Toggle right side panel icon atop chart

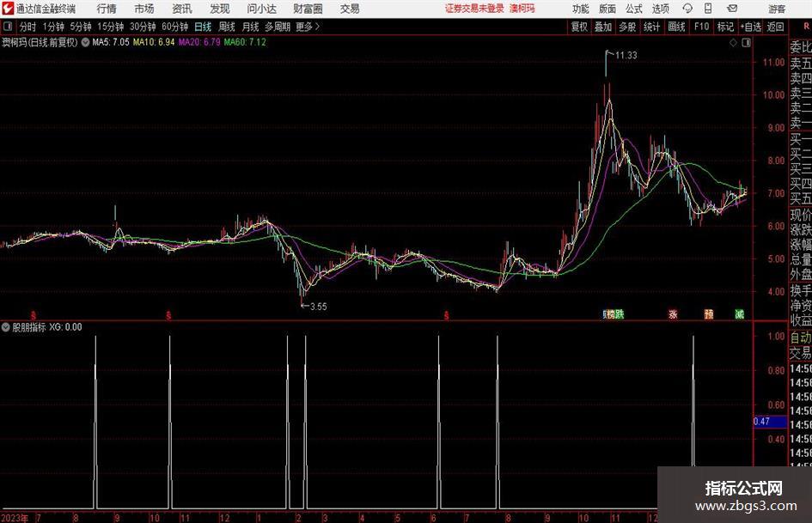click(x=746, y=43)
